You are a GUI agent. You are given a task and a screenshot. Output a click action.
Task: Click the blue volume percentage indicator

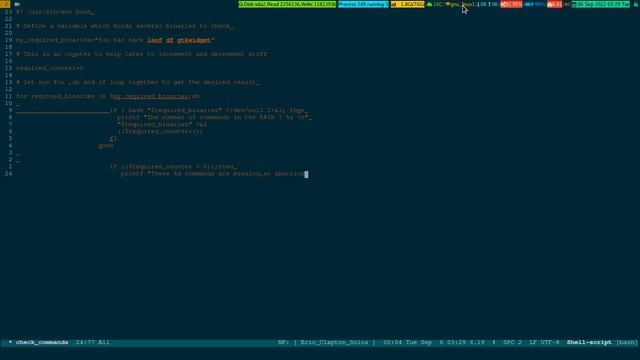click(535, 4)
